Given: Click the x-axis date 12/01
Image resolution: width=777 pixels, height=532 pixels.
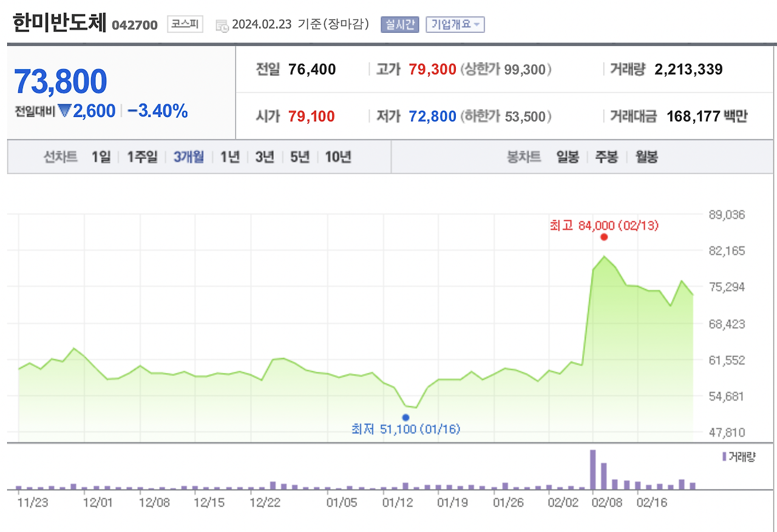Looking at the screenshot, I should 98,502.
